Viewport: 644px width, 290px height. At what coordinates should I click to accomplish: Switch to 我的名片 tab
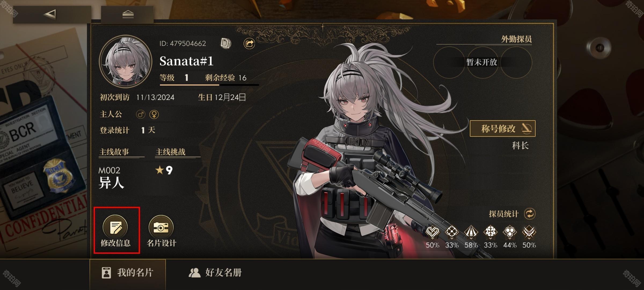[128, 273]
